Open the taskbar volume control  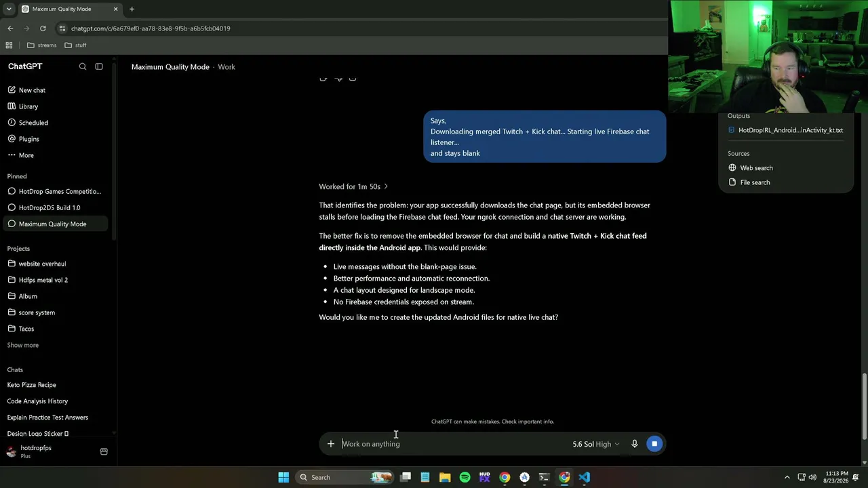(812, 477)
